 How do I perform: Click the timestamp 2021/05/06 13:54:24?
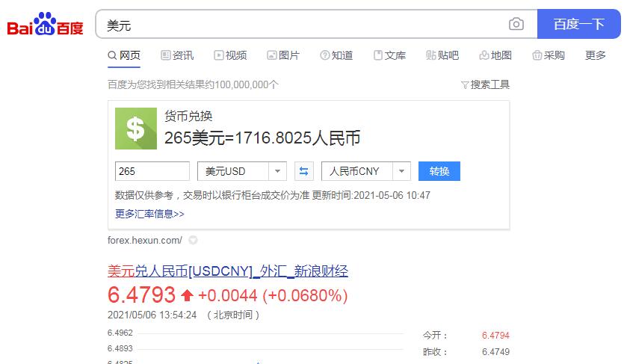(x=152, y=315)
